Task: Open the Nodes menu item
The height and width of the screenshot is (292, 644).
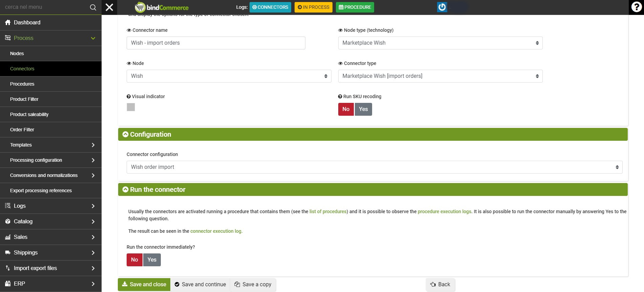Action: tap(51, 53)
